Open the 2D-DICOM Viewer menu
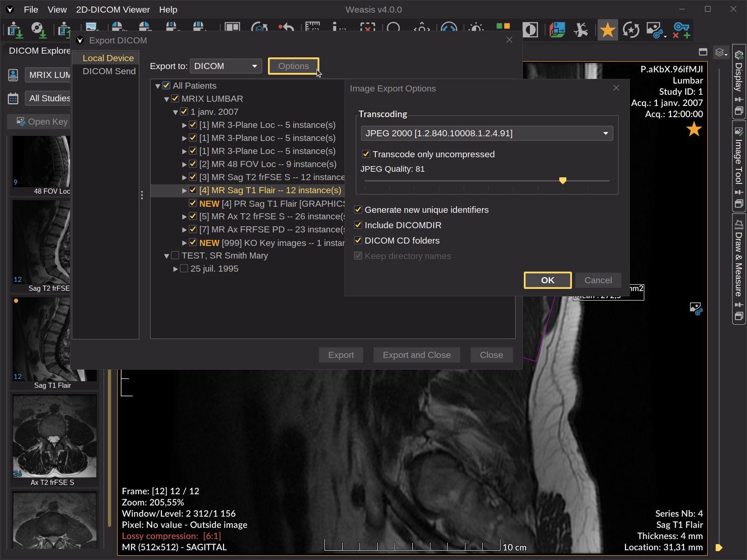The image size is (747, 560). (113, 9)
